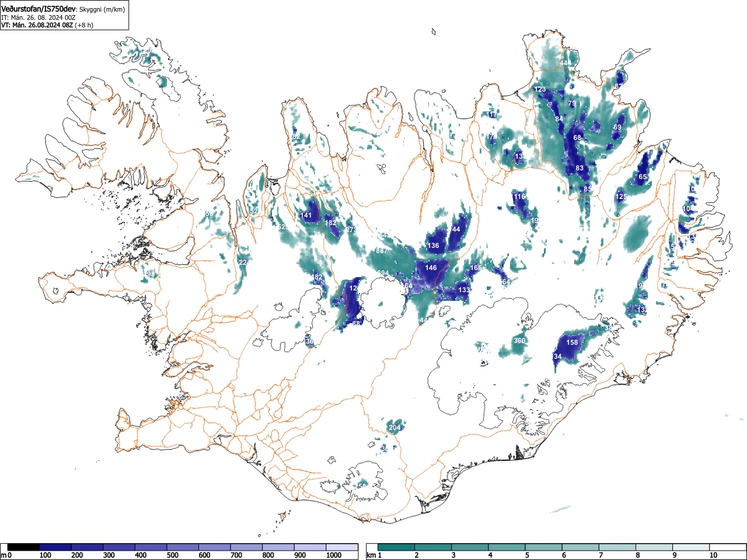Click the '1000' tick on the metre legend
The image size is (747, 560).
[x=334, y=555]
